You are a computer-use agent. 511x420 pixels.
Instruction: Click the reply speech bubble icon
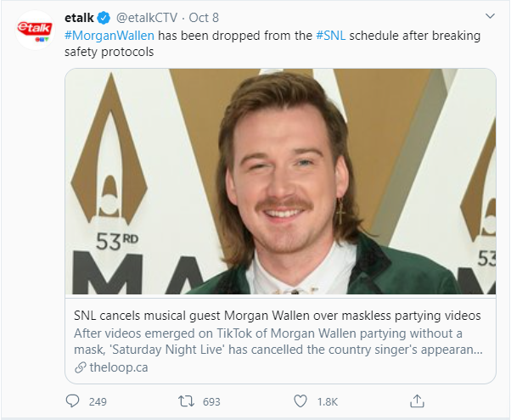(72, 400)
